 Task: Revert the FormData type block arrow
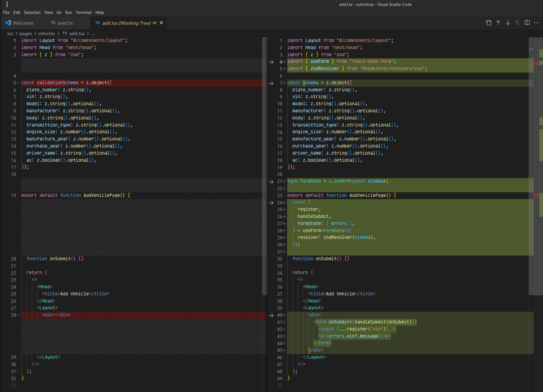click(271, 182)
